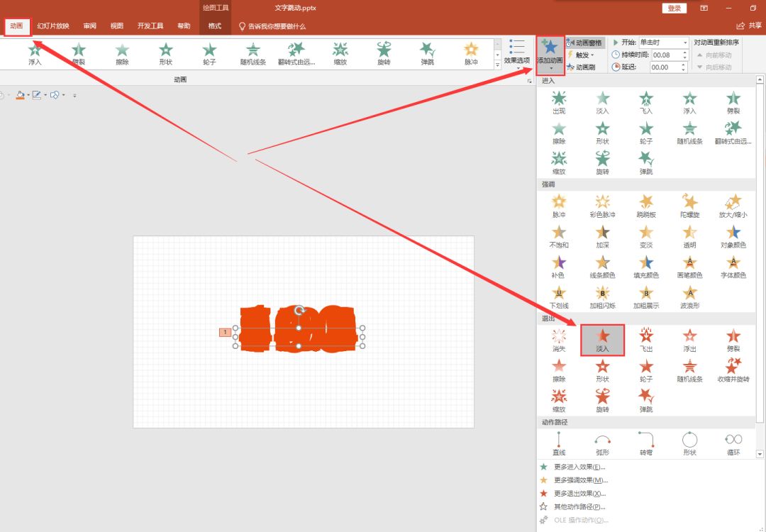Open the 添加动画 dropdown button
766x532 pixels.
click(x=550, y=55)
